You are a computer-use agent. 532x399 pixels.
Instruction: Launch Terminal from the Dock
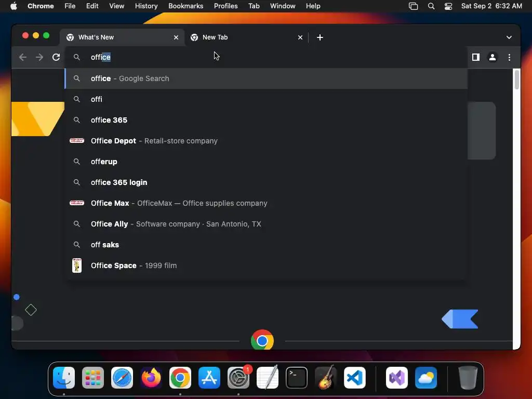coord(297,378)
